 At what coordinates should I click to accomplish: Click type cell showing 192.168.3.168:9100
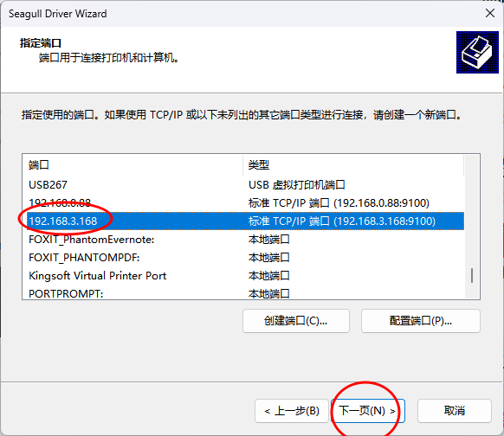coord(342,221)
